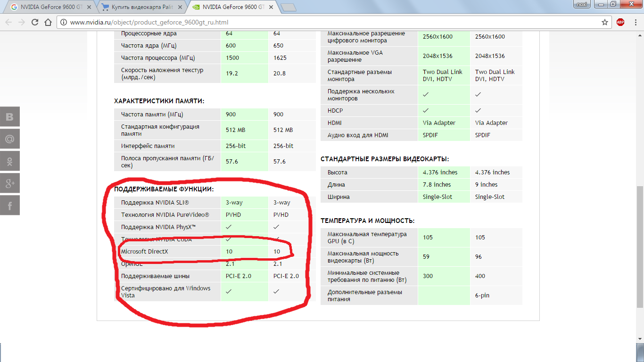The image size is (644, 362).
Task: Click the 'Microsoft DirectX' row label
Action: coord(144,252)
